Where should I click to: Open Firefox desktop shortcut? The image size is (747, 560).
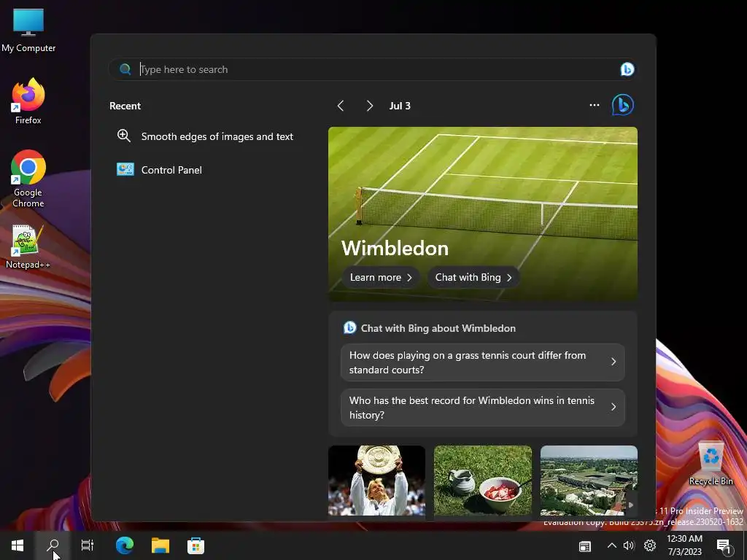(x=28, y=101)
